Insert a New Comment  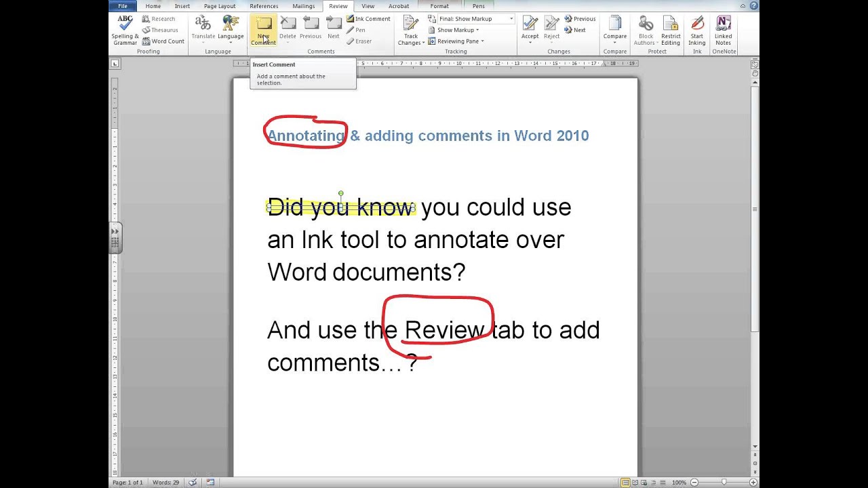(x=263, y=30)
